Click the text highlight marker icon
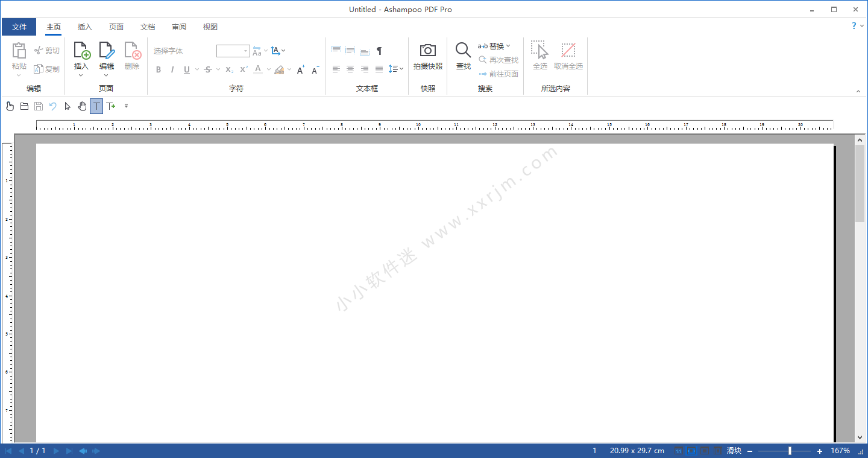This screenshot has width=868, height=458. tap(278, 70)
